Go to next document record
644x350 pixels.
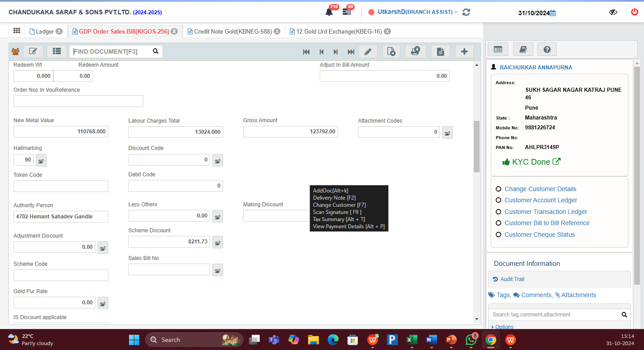(336, 52)
